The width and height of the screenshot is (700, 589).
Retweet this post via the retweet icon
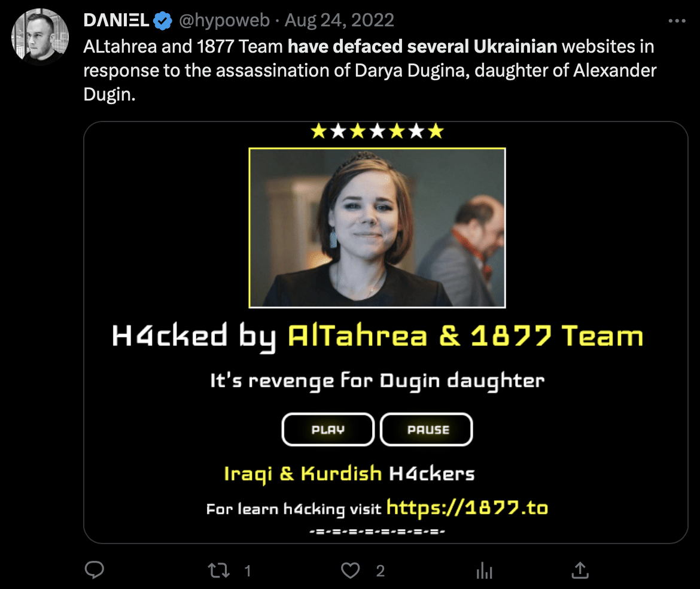pyautogui.click(x=219, y=570)
